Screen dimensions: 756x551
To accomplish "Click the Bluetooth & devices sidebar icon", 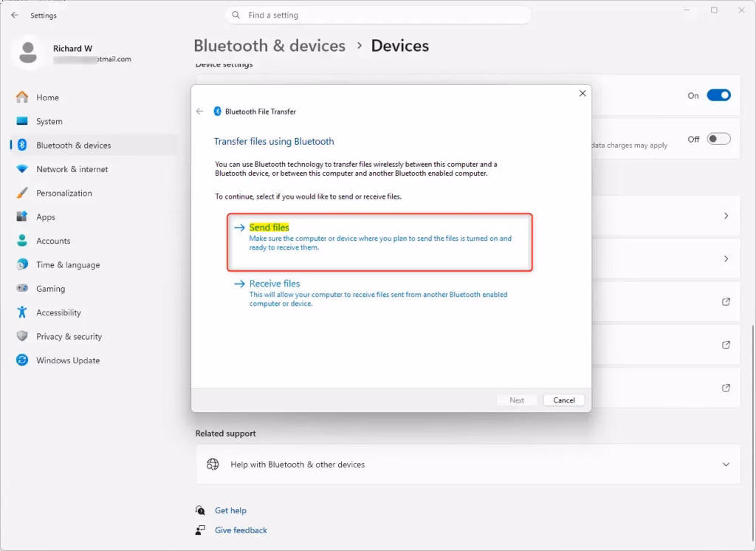I will tap(22, 145).
